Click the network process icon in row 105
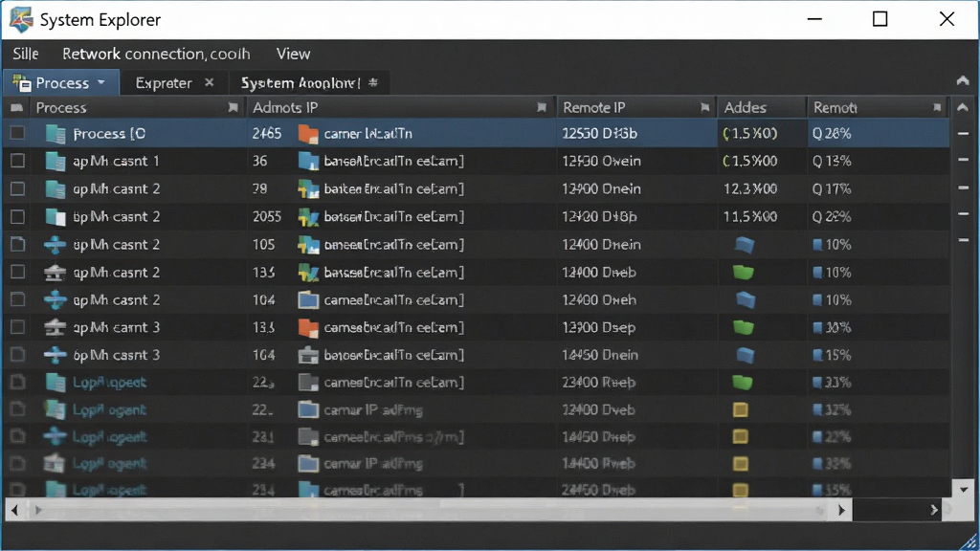The height and width of the screenshot is (551, 980). (55, 244)
